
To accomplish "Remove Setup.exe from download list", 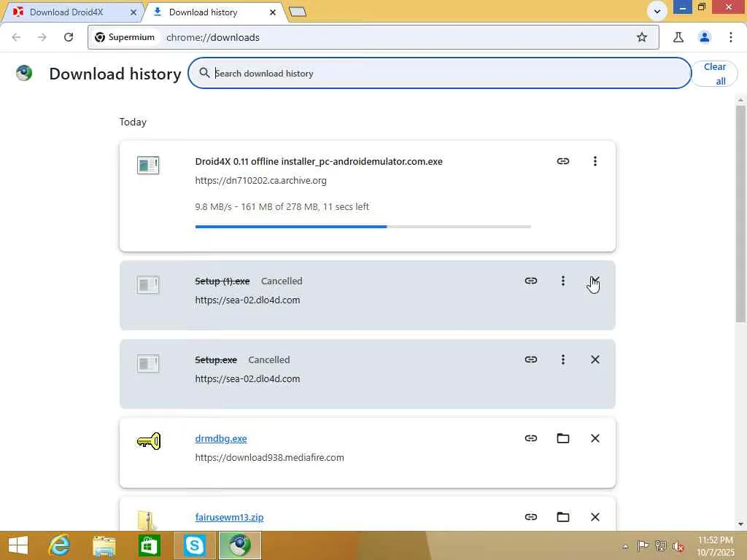I will coord(595,359).
